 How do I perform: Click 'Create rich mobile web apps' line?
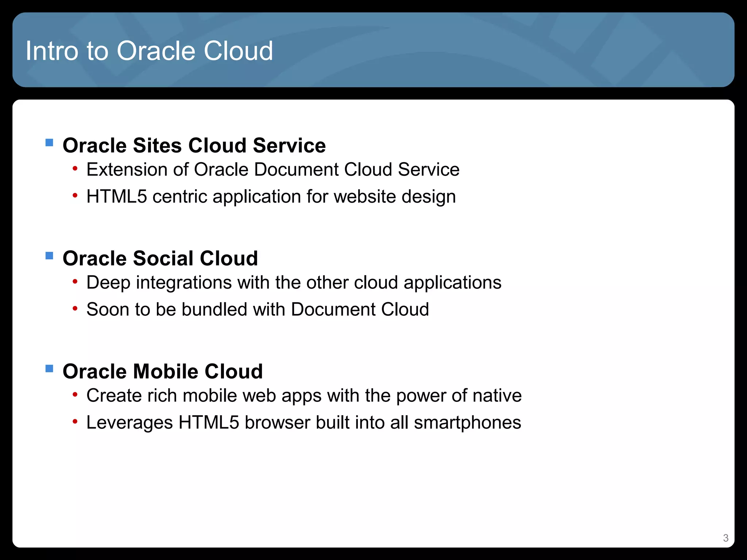(304, 396)
